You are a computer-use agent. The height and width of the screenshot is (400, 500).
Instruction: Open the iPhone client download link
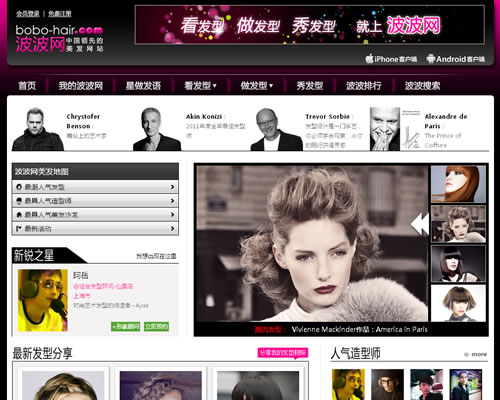(x=391, y=59)
